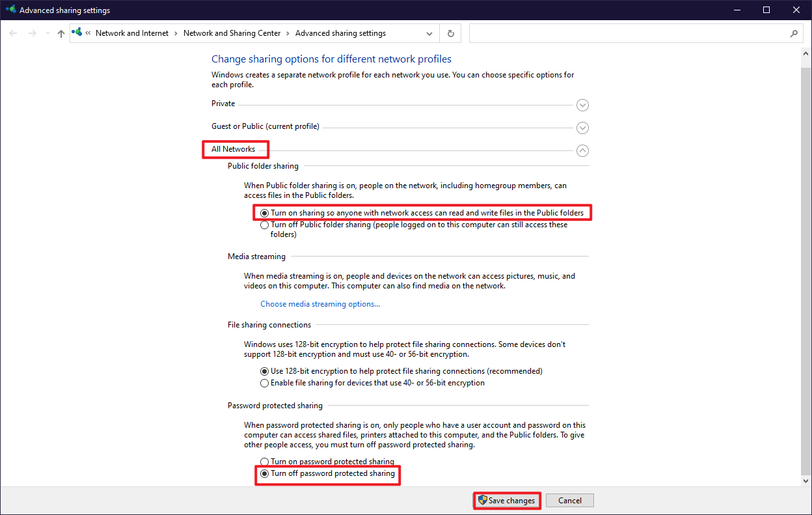Viewport: 812px width, 515px height.
Task: Expand the Private profile section
Action: pyautogui.click(x=582, y=105)
